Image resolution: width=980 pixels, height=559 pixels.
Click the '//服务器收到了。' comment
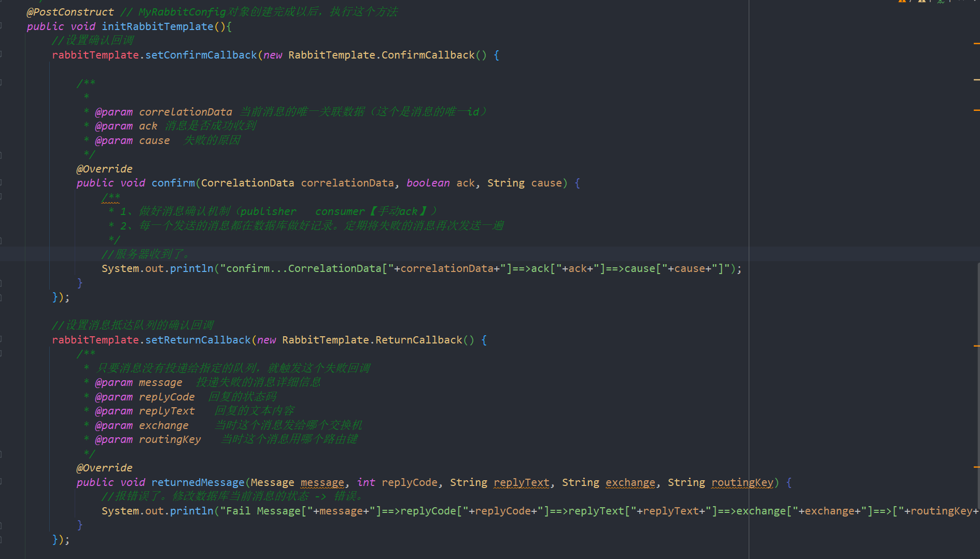click(146, 254)
